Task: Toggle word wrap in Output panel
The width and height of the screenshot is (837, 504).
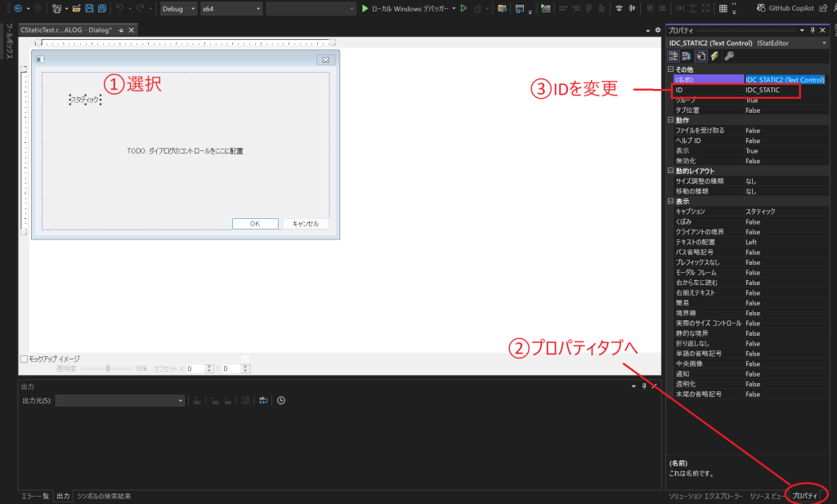Action: (263, 401)
